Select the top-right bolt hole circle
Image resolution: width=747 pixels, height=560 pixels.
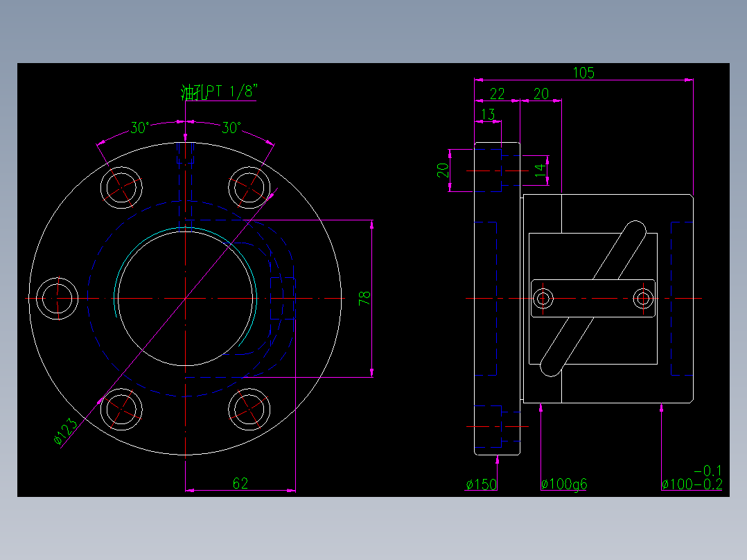click(249, 187)
